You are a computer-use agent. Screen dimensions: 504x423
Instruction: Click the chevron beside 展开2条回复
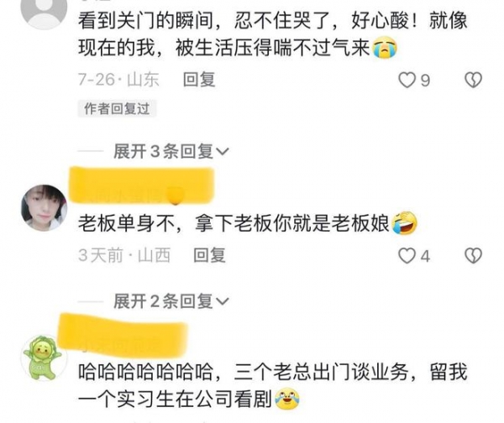pos(223,301)
